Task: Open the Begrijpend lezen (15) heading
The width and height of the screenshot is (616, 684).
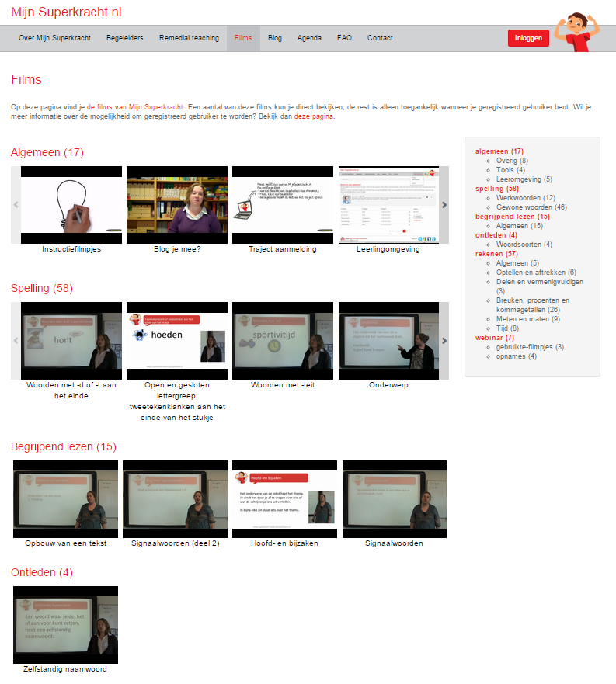Action: point(64,446)
